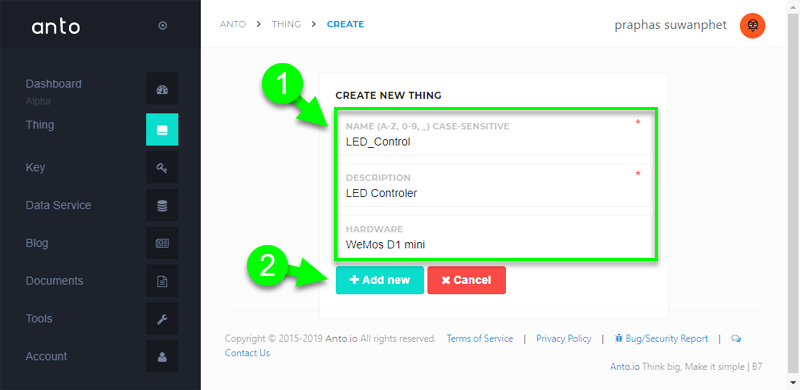Click the orange user avatar
Image resolution: width=800 pixels, height=390 pixels.
tap(753, 25)
